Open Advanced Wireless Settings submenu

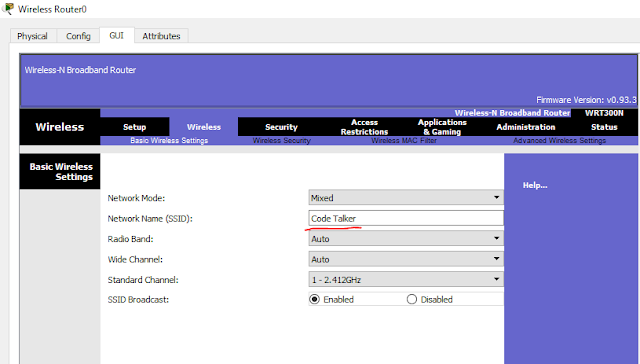coord(559,140)
